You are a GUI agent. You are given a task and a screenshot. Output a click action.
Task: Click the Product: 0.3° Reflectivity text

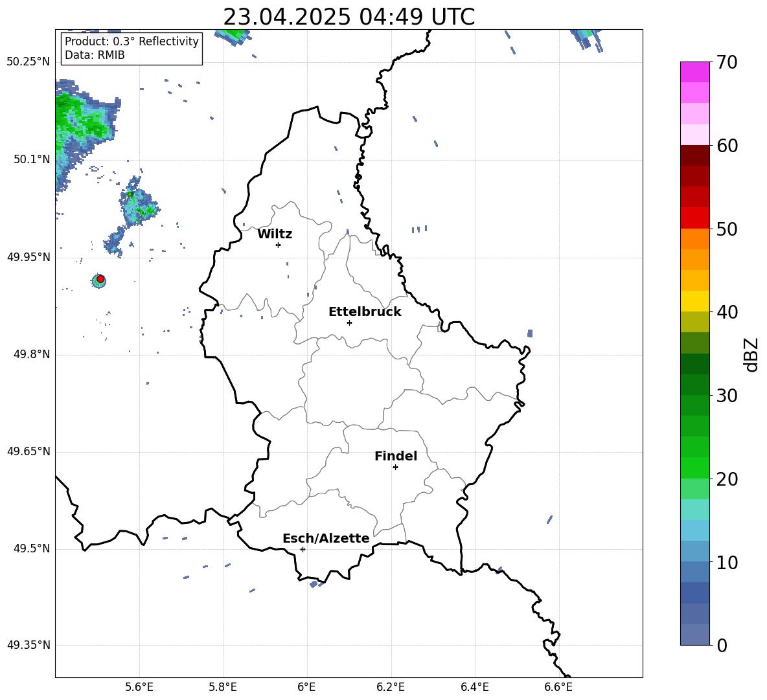pyautogui.click(x=132, y=41)
